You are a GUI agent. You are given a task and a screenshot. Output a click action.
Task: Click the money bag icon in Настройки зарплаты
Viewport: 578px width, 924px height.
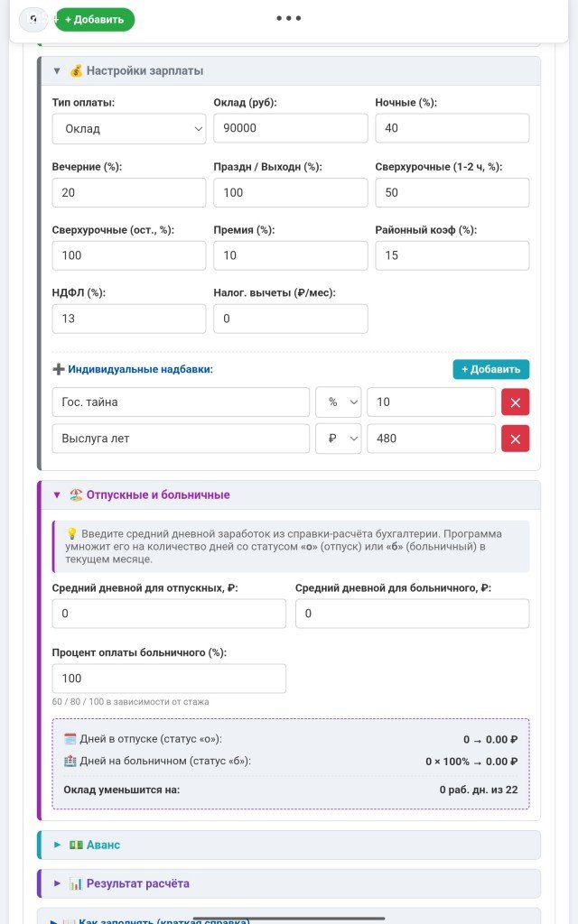point(76,70)
